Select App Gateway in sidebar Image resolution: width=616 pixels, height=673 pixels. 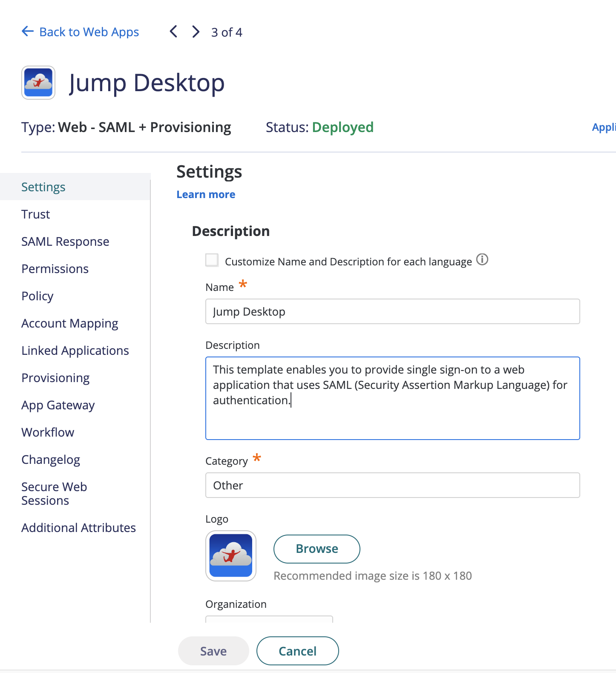point(58,405)
